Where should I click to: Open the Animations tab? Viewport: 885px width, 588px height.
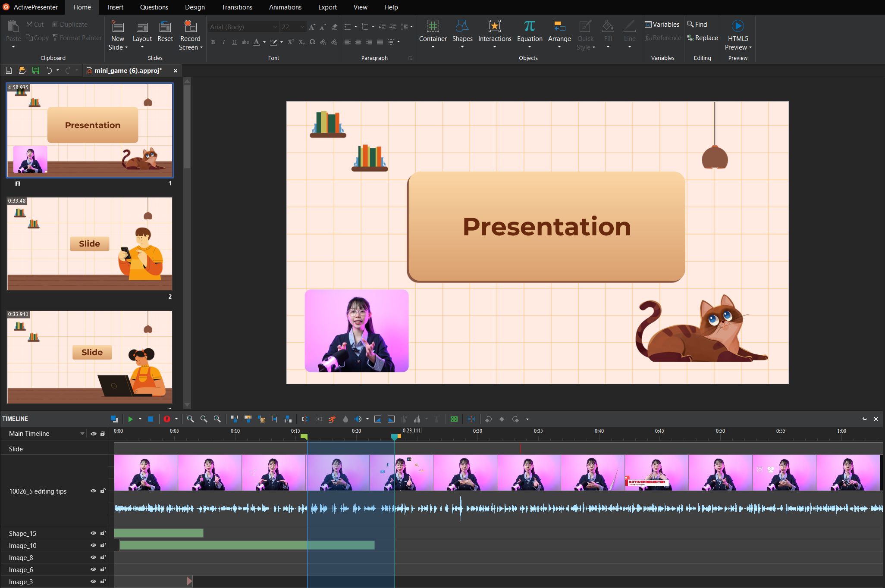pyautogui.click(x=285, y=7)
